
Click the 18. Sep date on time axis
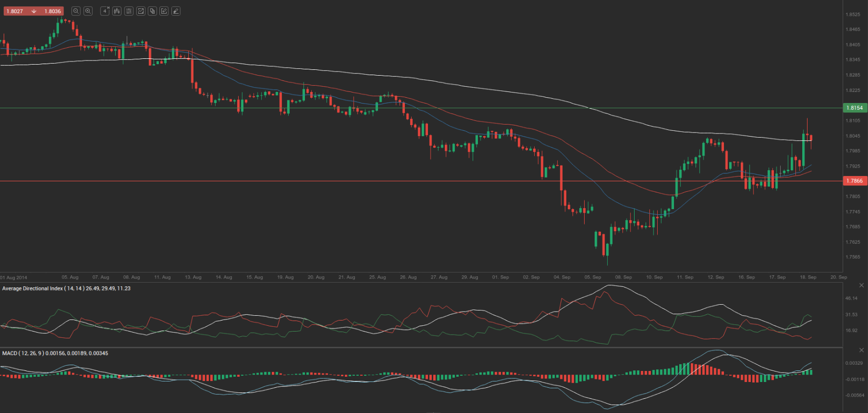pos(808,277)
